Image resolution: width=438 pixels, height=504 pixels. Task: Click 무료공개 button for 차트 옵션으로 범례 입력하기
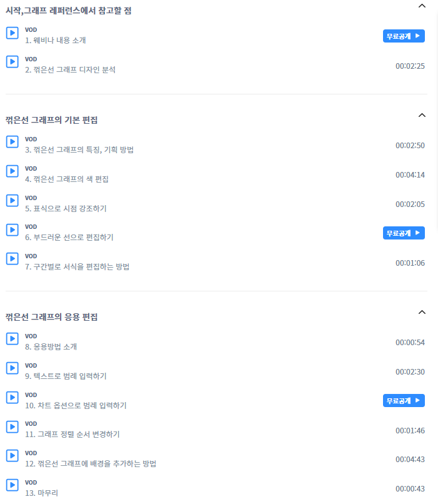coord(404,400)
